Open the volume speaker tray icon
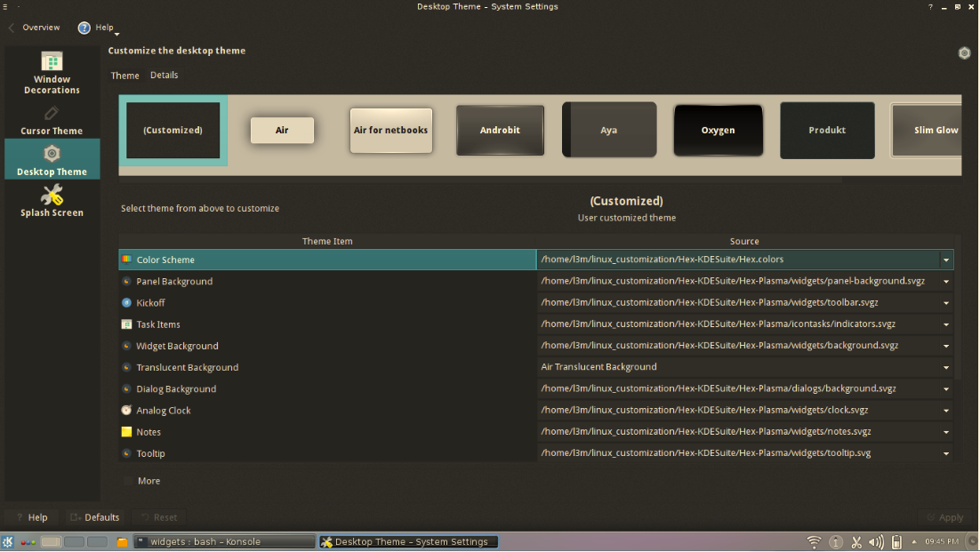The width and height of the screenshot is (980, 552). tap(876, 542)
